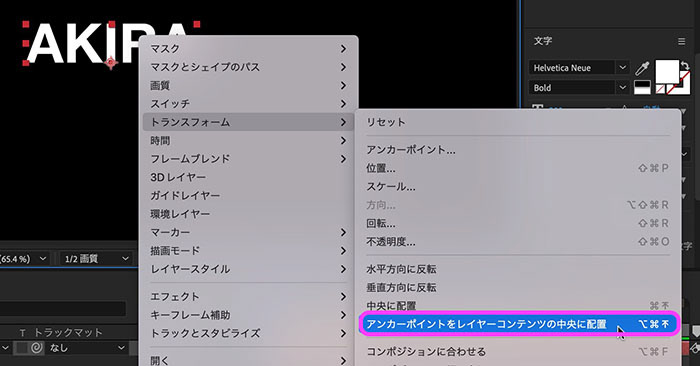Open the 1/2 画質 resolution dropdown

pos(96,258)
